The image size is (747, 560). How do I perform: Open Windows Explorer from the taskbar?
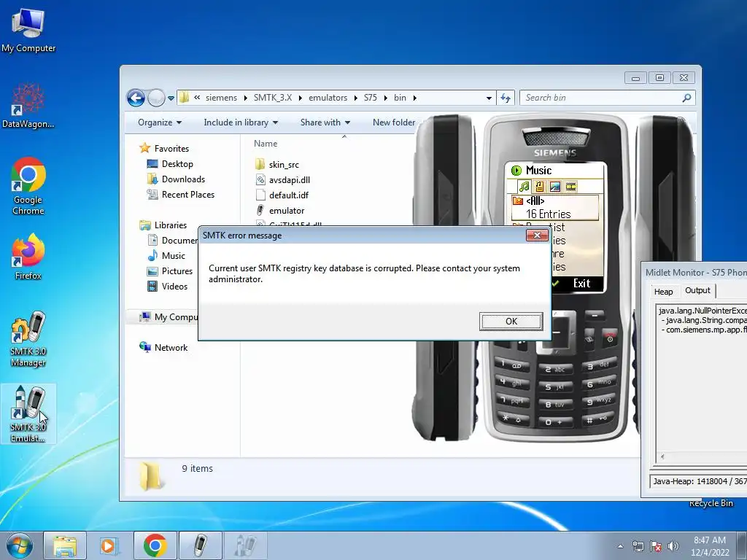pyautogui.click(x=65, y=545)
